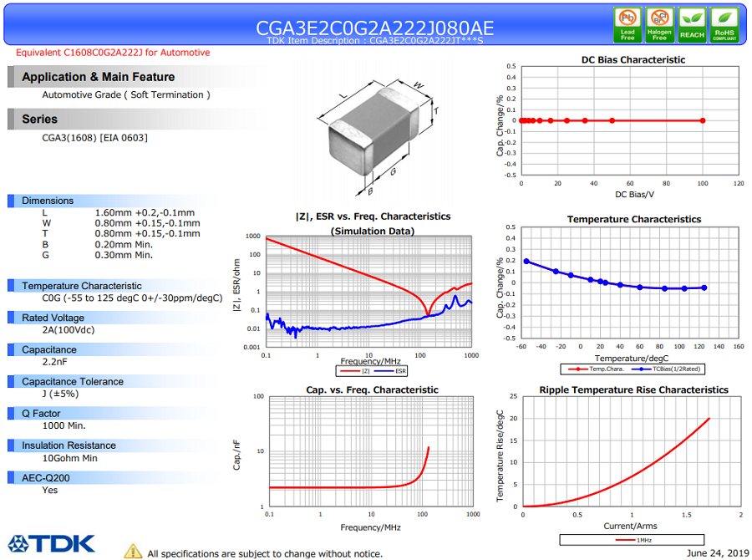The image size is (752, 560).
Task: Click the Rated Voltage section label
Action: (x=53, y=318)
